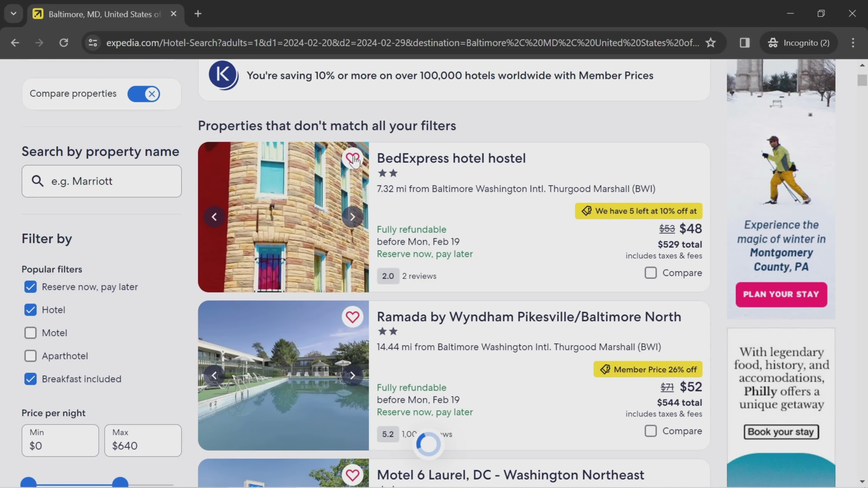Check the Aparthotel filter
The width and height of the screenshot is (868, 488).
point(30,356)
